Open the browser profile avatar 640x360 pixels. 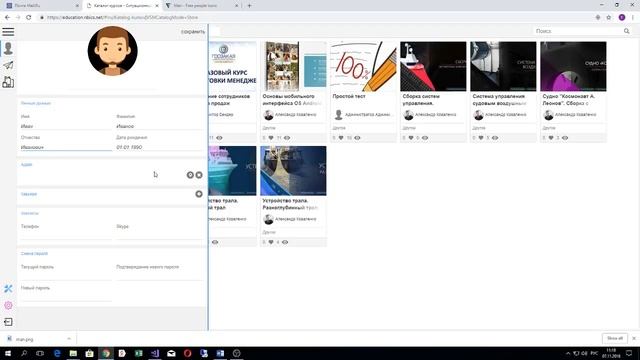pos(622,18)
